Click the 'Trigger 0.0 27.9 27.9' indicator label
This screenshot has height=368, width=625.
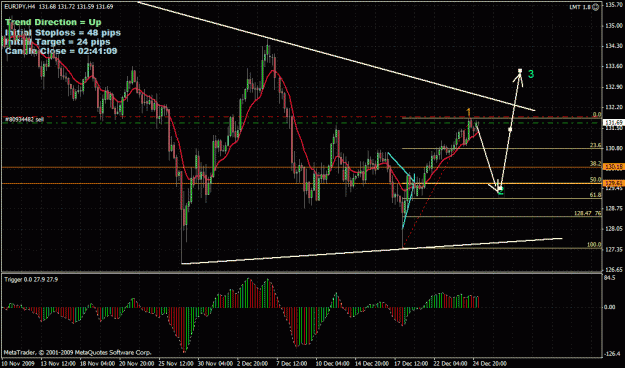coord(31,280)
